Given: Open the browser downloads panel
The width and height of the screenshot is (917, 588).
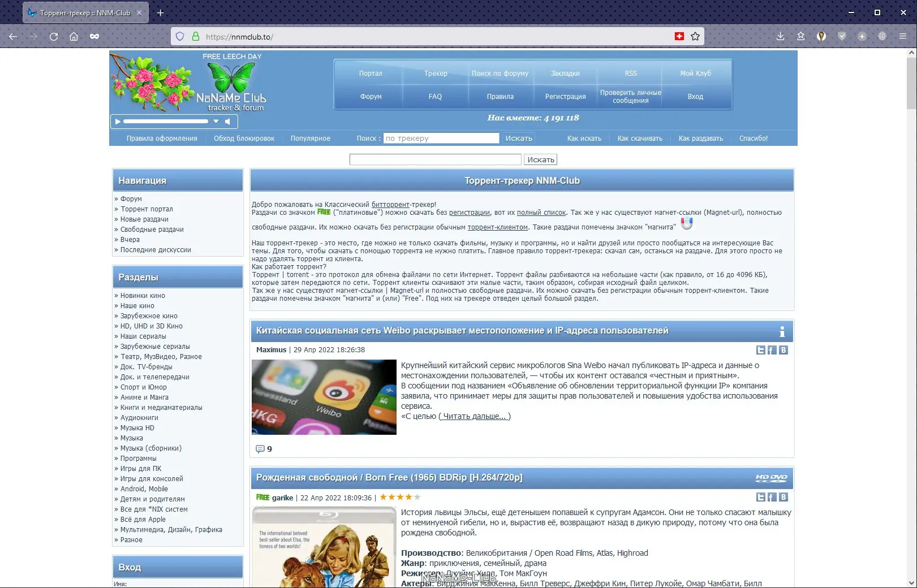Looking at the screenshot, I should 780,37.
